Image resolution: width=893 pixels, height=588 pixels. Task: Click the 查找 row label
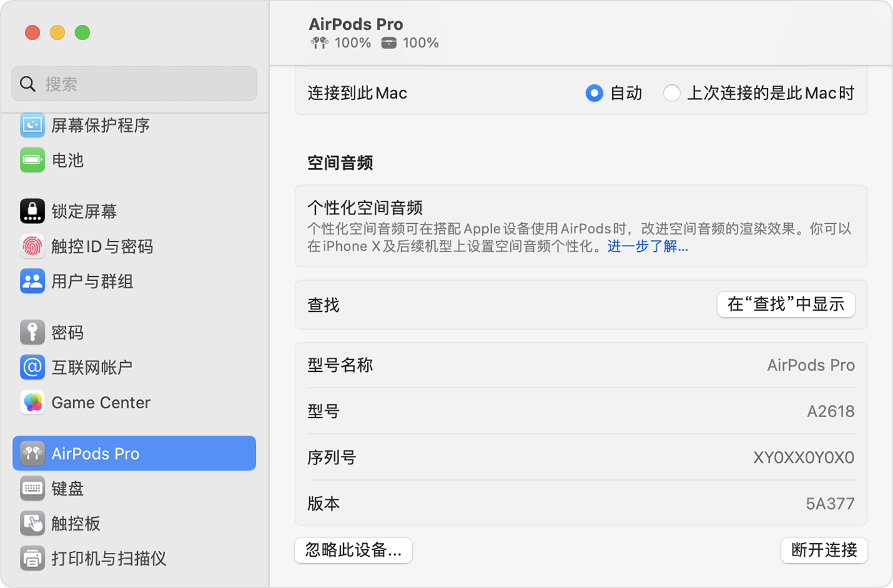[323, 305]
